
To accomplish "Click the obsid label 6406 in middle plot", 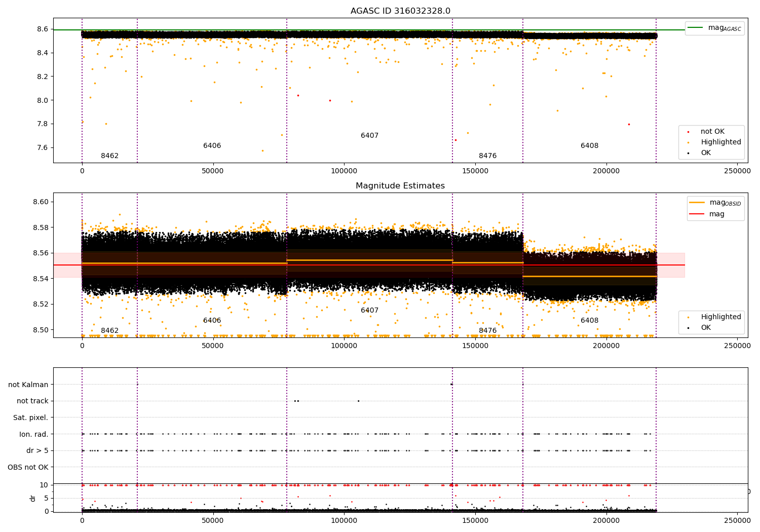I will point(212,321).
